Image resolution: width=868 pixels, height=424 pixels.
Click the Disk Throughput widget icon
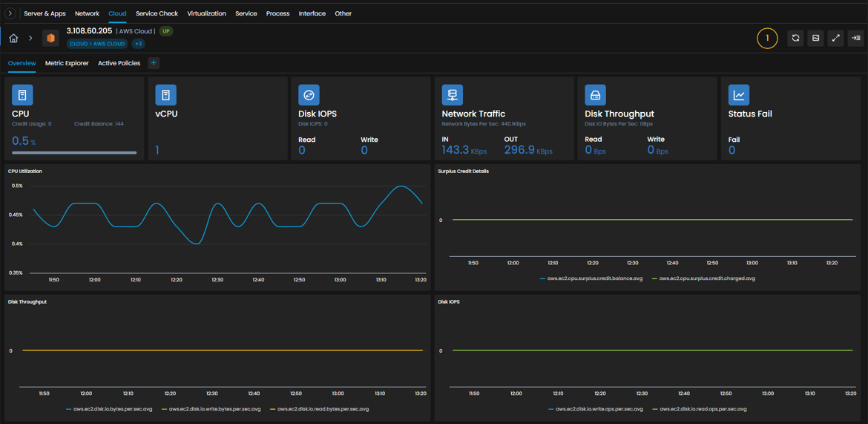(x=596, y=95)
